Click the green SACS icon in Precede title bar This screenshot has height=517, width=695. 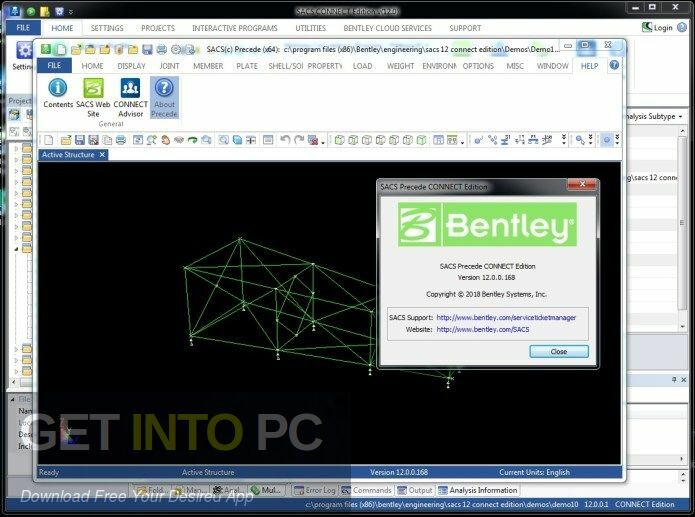tap(46, 49)
